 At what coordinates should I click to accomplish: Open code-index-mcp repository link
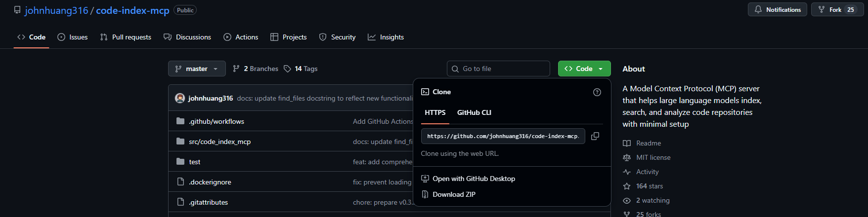132,10
